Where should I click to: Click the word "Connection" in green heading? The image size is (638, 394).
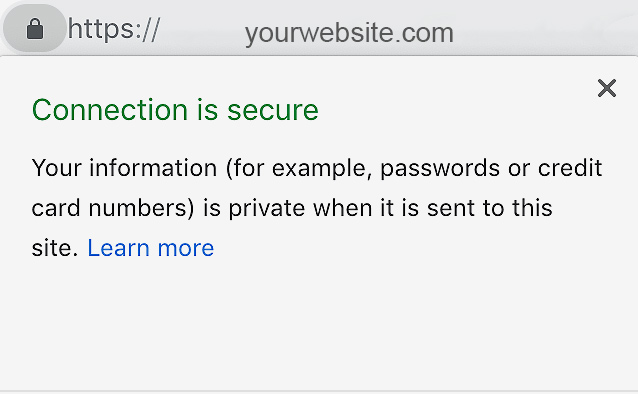click(x=110, y=110)
